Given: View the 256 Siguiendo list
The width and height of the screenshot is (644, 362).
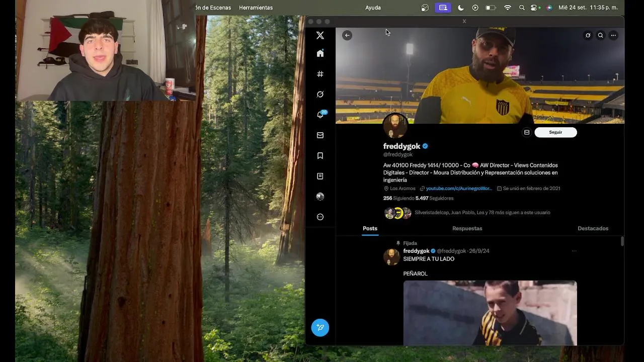Looking at the screenshot, I should (398, 198).
